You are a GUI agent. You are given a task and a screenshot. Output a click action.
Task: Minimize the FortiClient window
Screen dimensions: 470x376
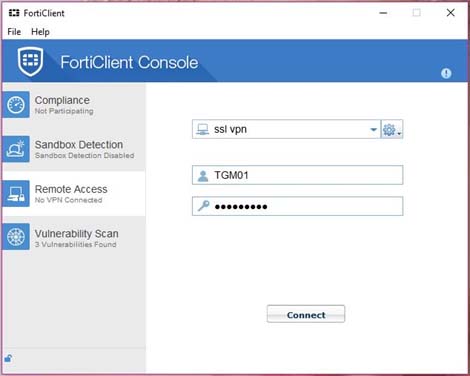pos(383,13)
